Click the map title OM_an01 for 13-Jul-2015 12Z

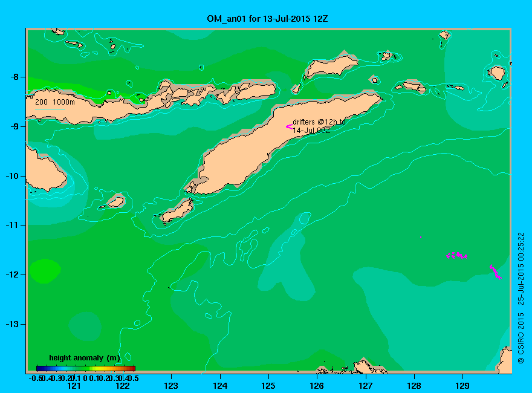pos(267,18)
